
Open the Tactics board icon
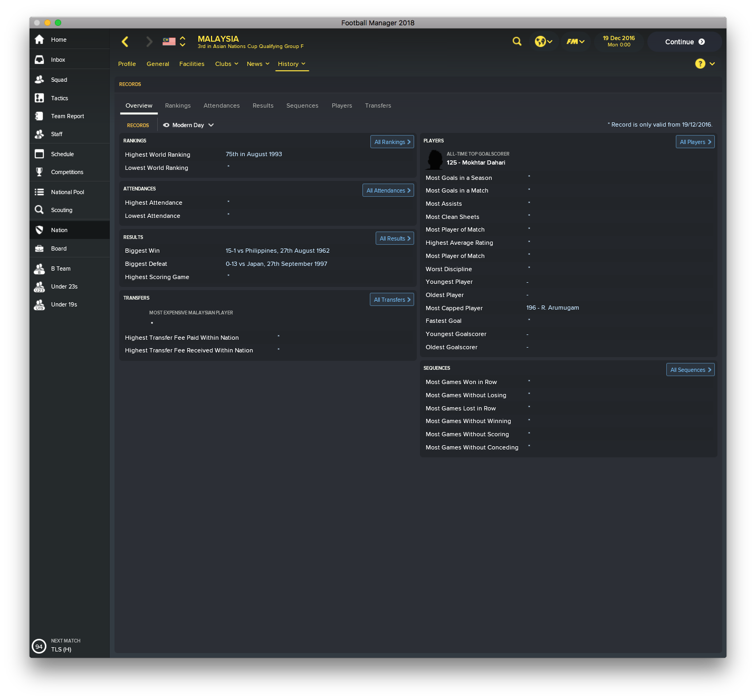[39, 98]
